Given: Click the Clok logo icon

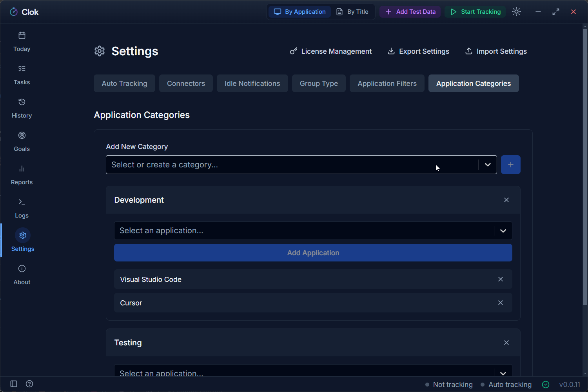Looking at the screenshot, I should 14,12.
